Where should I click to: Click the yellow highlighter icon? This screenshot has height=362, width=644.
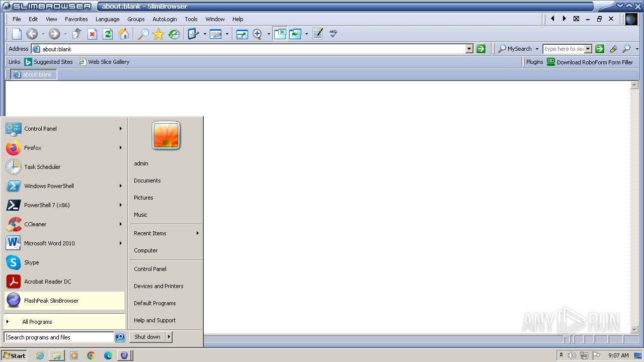pyautogui.click(x=613, y=49)
